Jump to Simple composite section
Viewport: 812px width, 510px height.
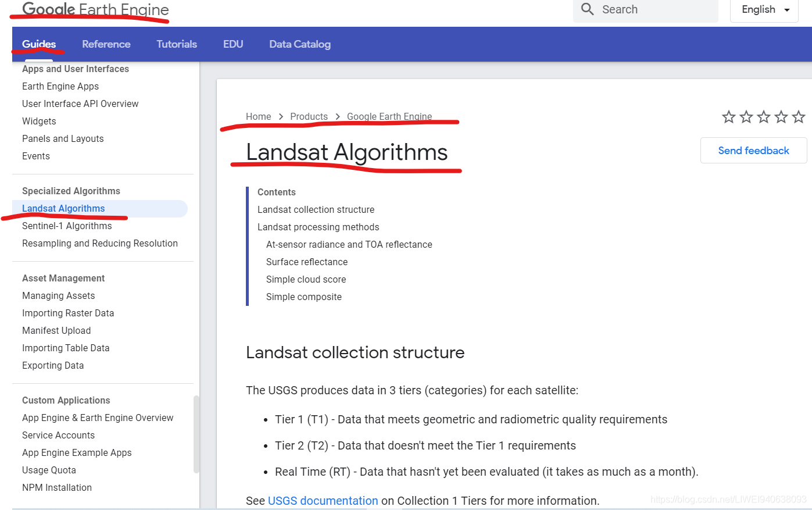click(x=303, y=297)
